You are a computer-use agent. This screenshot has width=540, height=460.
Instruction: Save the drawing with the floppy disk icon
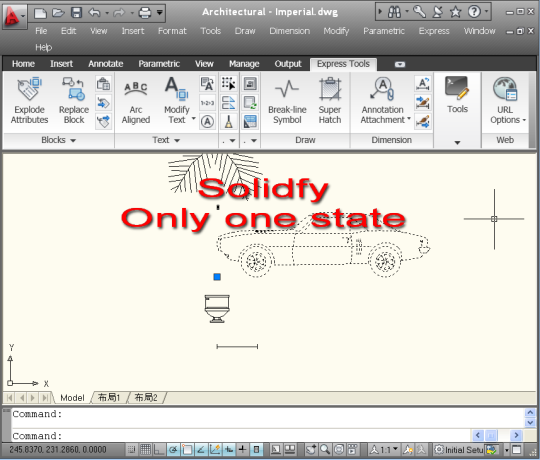click(x=76, y=13)
